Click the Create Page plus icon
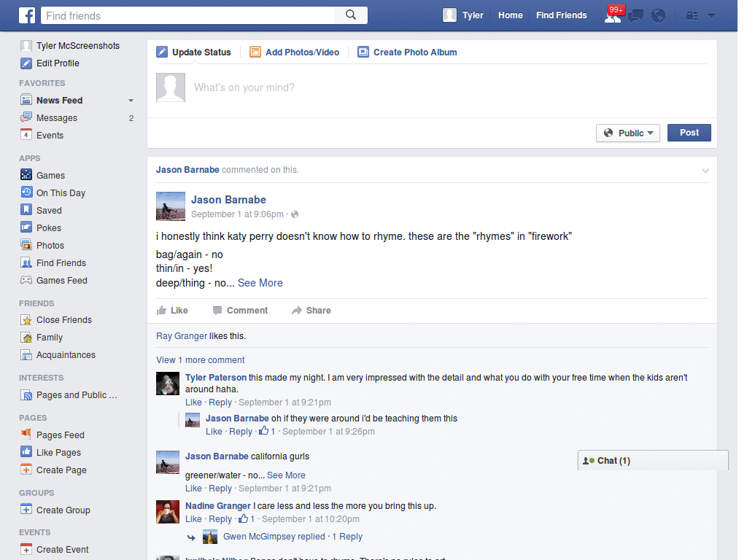The height and width of the screenshot is (560, 747). pyautogui.click(x=26, y=470)
